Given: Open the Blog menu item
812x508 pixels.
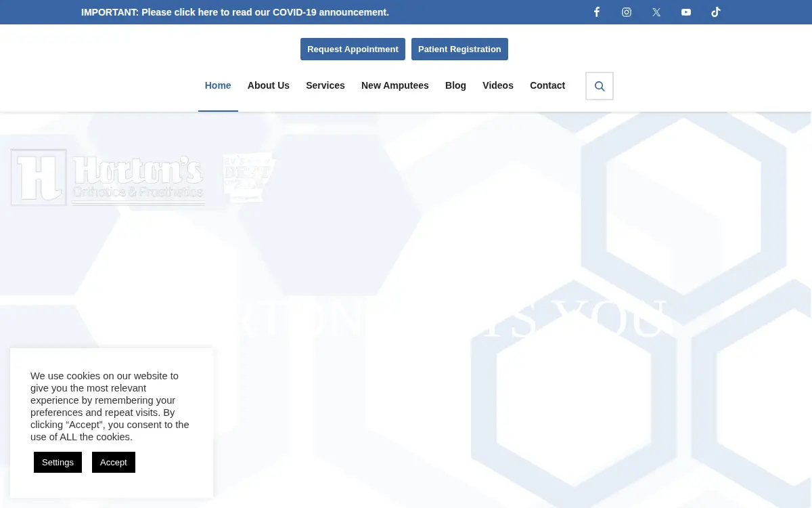Looking at the screenshot, I should click(x=455, y=85).
